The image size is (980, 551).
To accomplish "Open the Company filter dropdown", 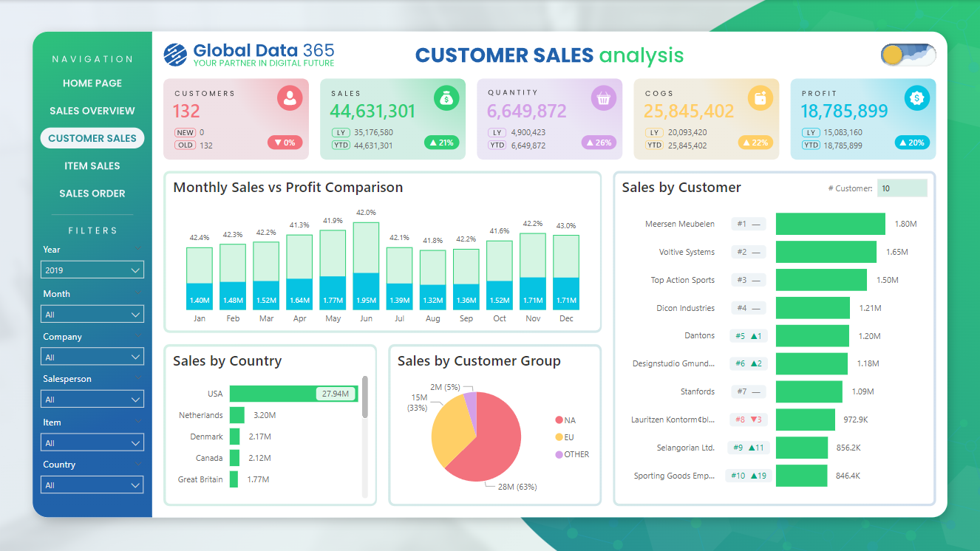I will click(92, 357).
